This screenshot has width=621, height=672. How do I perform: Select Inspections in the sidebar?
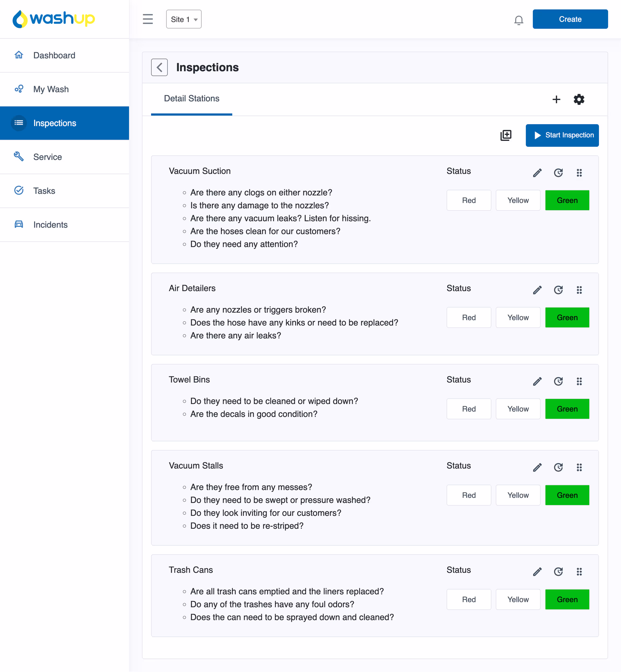point(65,123)
